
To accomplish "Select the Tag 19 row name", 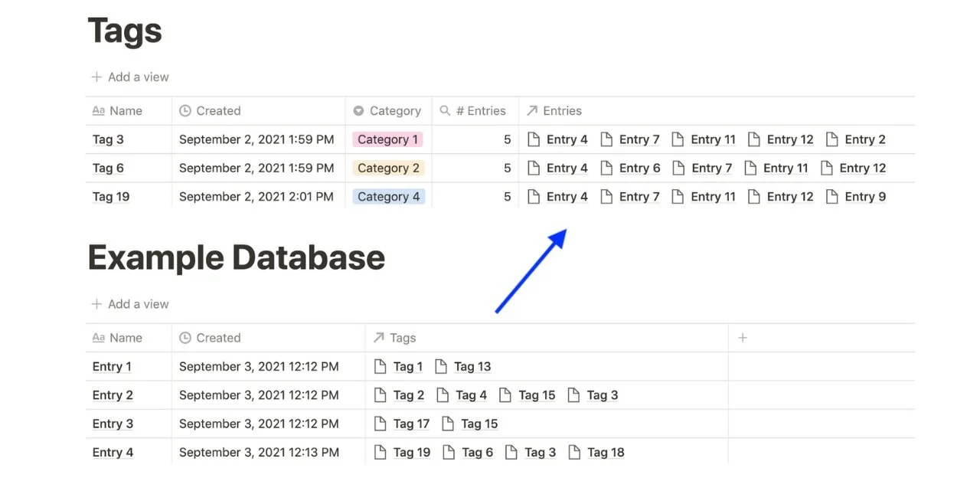I will click(x=110, y=196).
